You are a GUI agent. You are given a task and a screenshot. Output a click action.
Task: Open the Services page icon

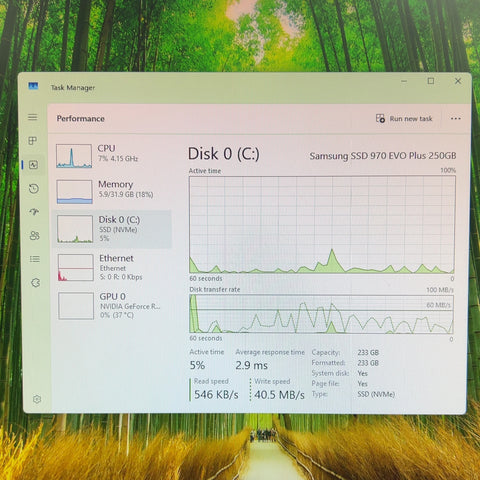tap(36, 283)
